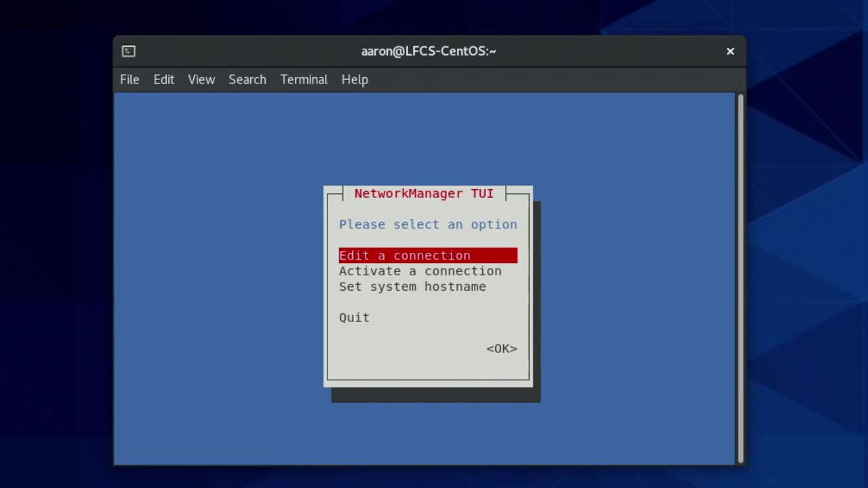Screen dimensions: 868x488
Task: Open the Terminal menu
Action: click(304, 79)
